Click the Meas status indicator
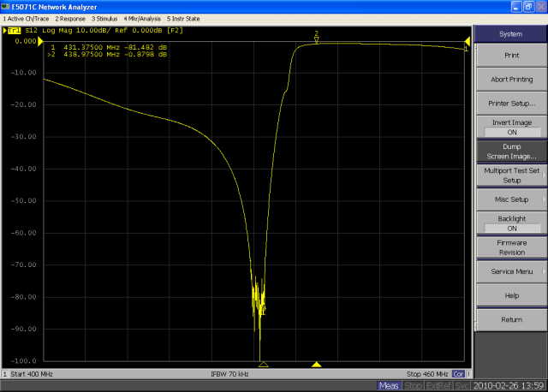Image resolution: width=548 pixels, height=392 pixels. point(390,386)
